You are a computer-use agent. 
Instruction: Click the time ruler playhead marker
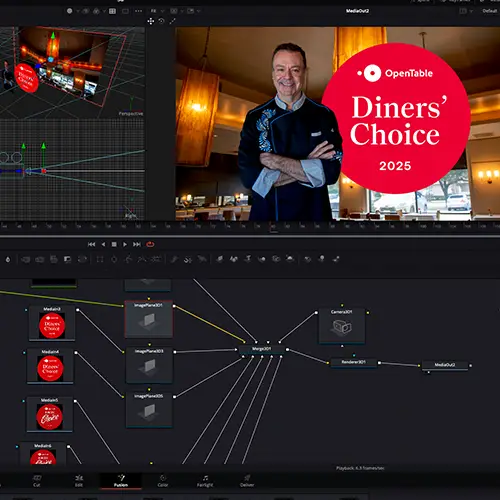click(x=273, y=228)
